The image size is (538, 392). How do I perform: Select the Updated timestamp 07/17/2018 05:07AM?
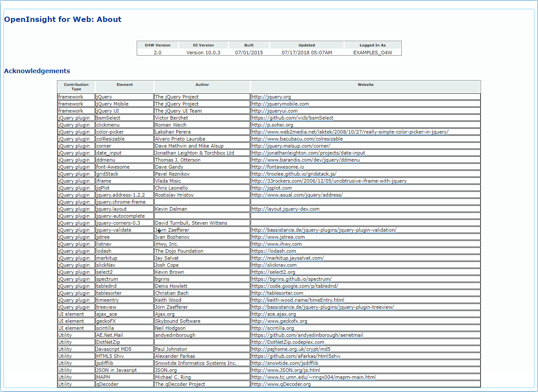(x=307, y=53)
